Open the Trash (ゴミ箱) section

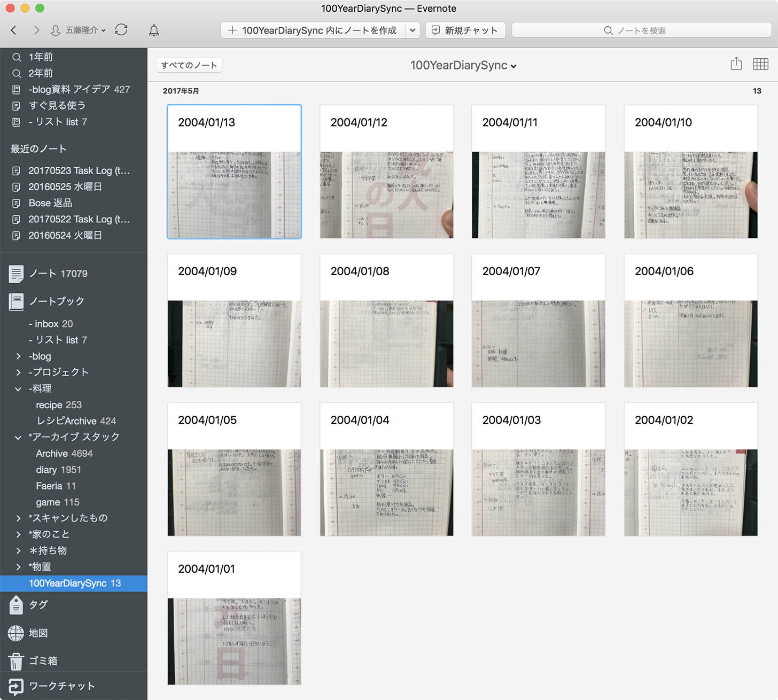43,661
